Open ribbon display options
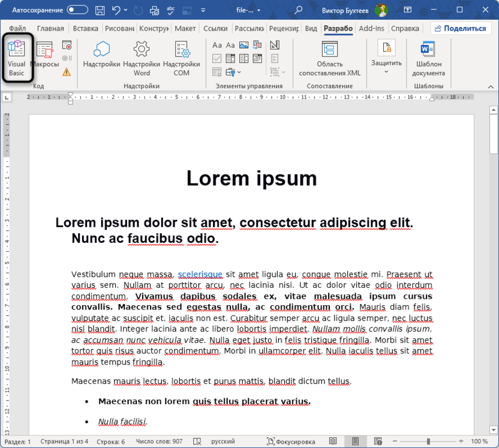Image resolution: width=499 pixels, height=448 pixels. [x=408, y=10]
